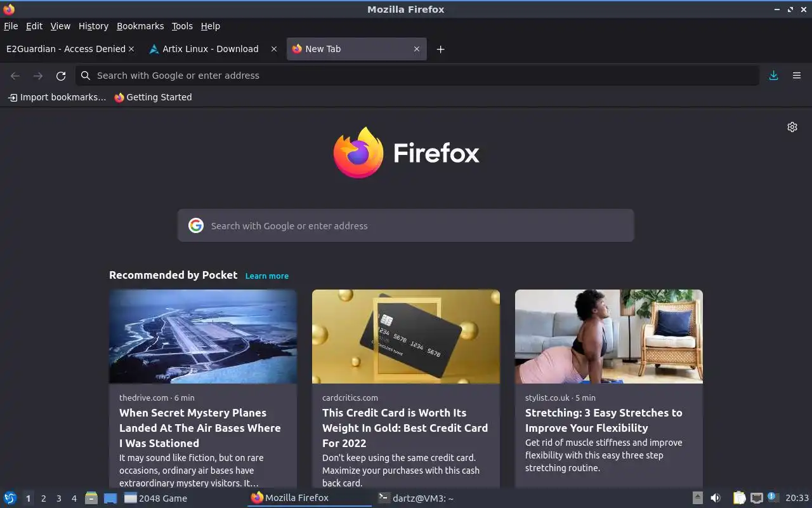Focus the center Google search box
Screen dimensions: 812x508
tap(406, 225)
